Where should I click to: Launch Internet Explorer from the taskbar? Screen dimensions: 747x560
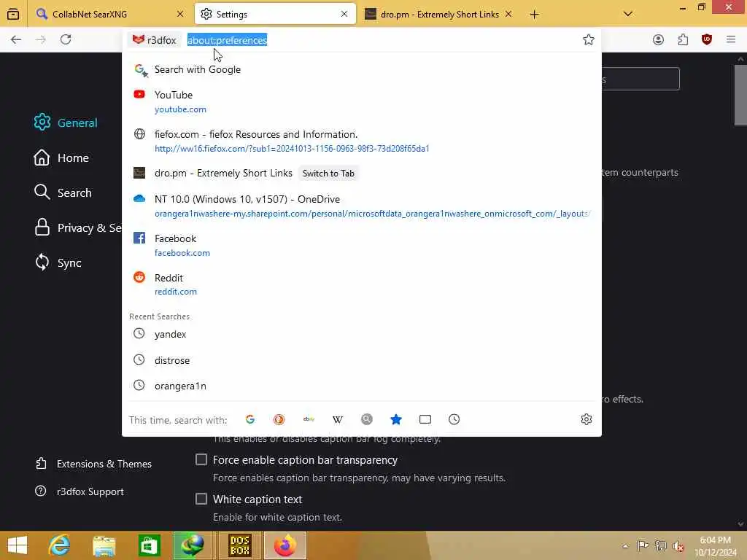click(x=59, y=545)
